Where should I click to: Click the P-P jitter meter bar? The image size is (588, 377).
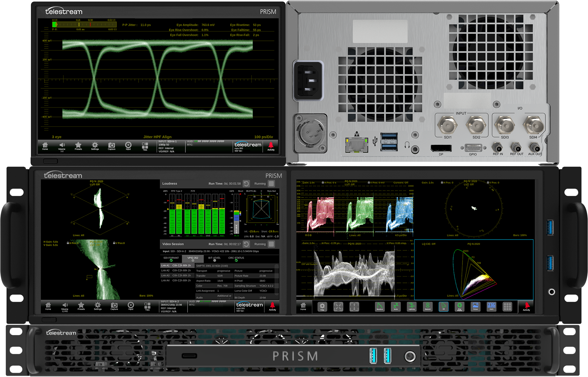tap(84, 25)
